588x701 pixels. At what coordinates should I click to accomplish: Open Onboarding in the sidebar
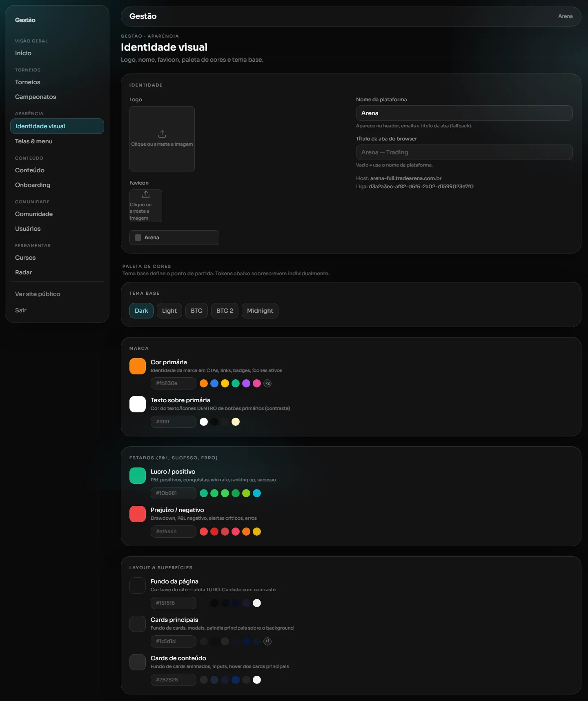pyautogui.click(x=57, y=185)
